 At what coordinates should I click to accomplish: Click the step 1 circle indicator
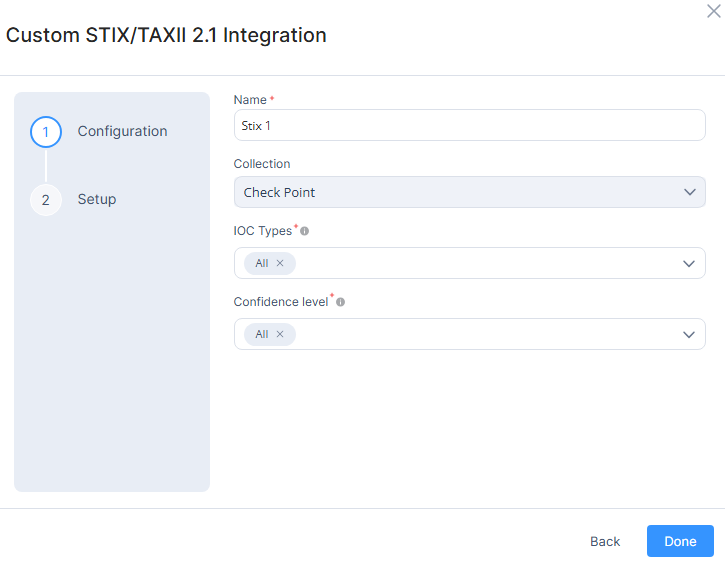[x=45, y=132]
